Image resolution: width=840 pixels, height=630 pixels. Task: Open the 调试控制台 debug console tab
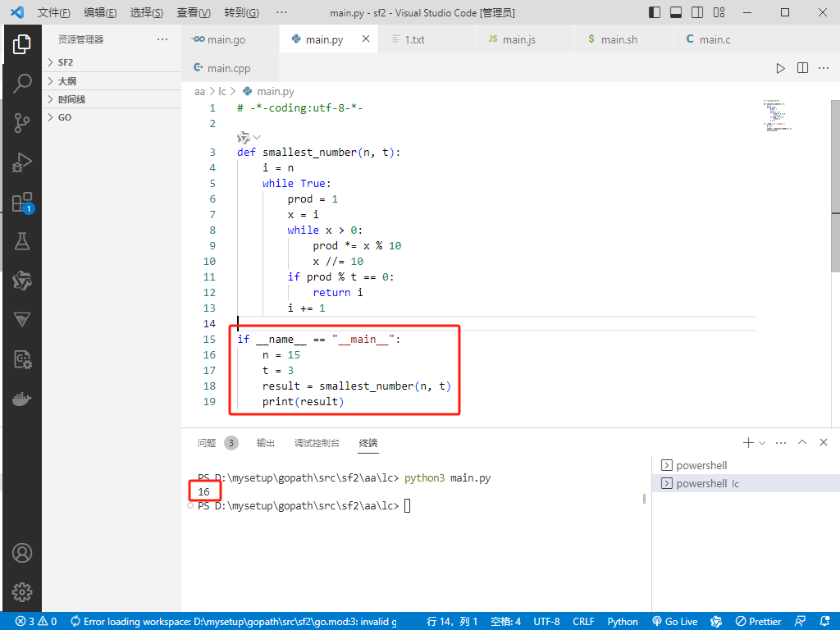(317, 443)
